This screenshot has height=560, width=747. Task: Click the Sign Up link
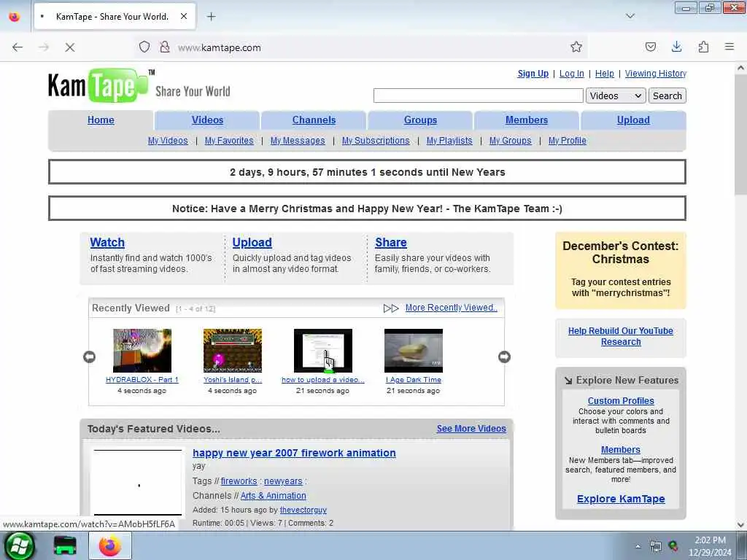[x=533, y=74]
